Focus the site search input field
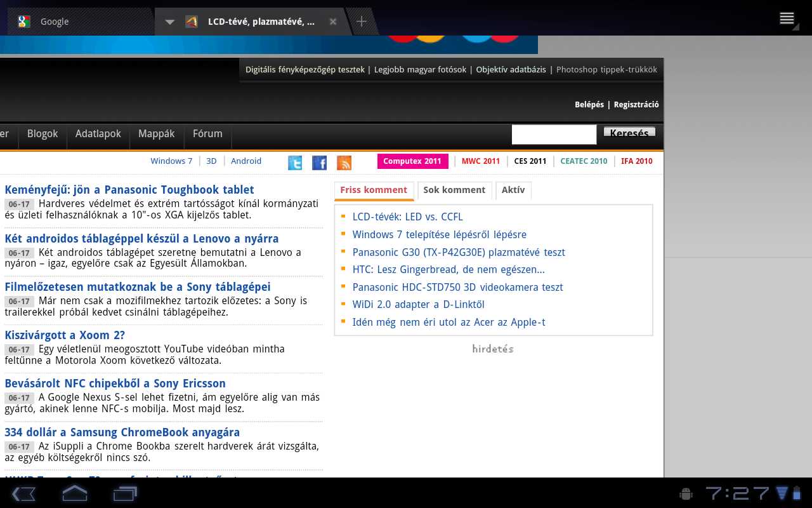Viewport: 812px width, 508px height. click(554, 135)
